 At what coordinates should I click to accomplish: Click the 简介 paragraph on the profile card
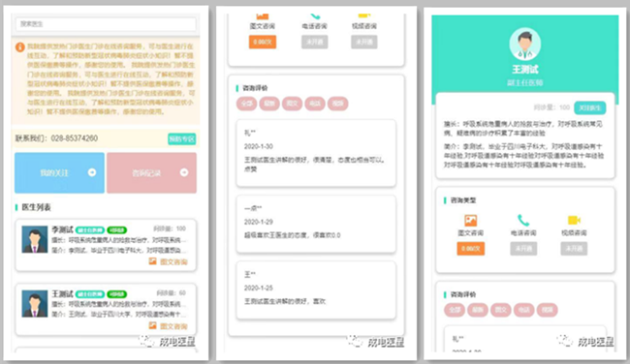click(x=523, y=156)
